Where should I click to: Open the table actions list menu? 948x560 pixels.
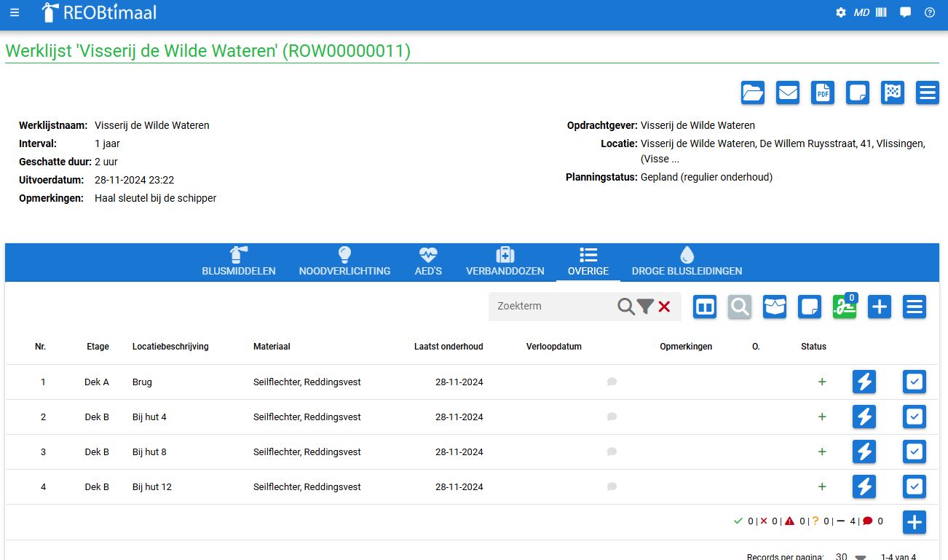(x=915, y=307)
